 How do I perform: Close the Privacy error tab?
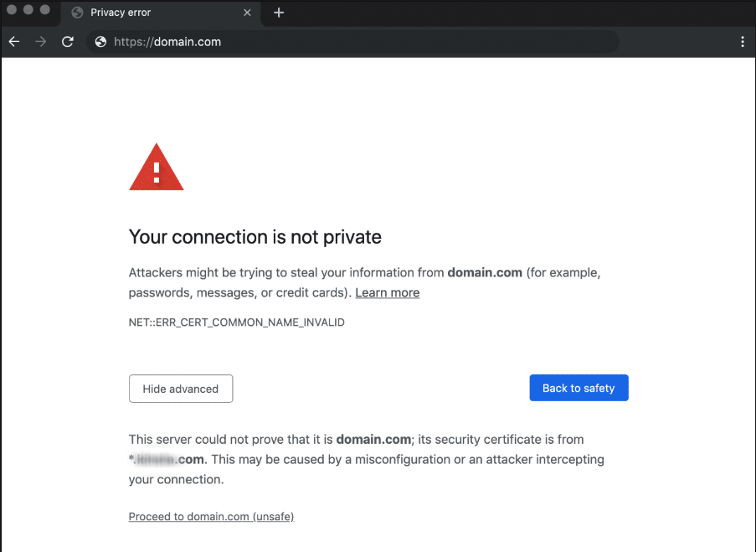tap(247, 13)
